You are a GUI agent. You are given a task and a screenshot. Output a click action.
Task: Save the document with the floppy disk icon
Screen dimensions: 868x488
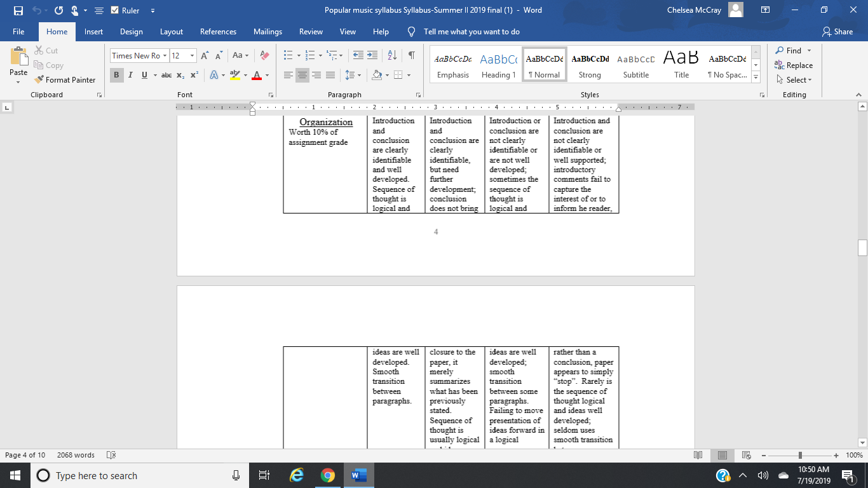[x=18, y=10]
